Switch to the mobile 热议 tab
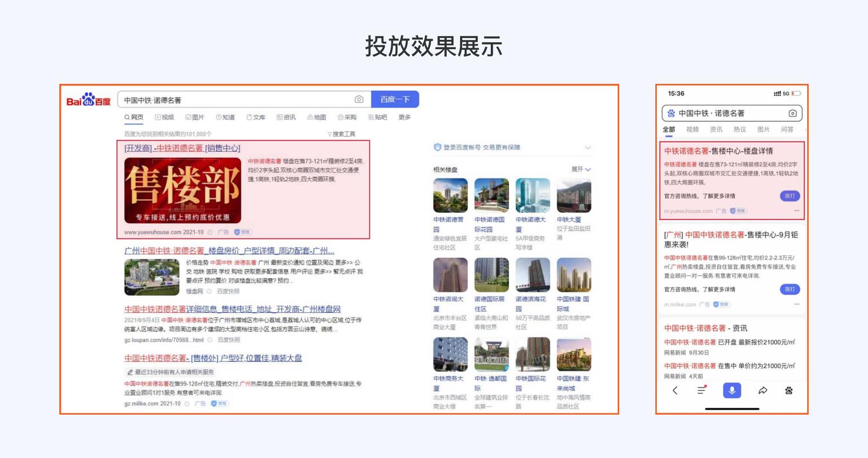Screen dimensions: 868x458 tap(740, 130)
